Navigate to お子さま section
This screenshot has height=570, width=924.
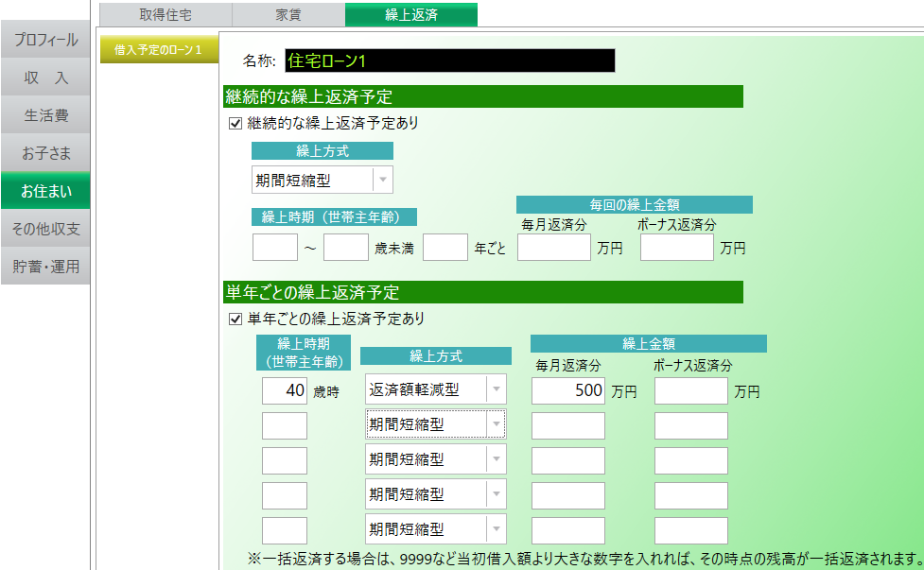coord(45,153)
